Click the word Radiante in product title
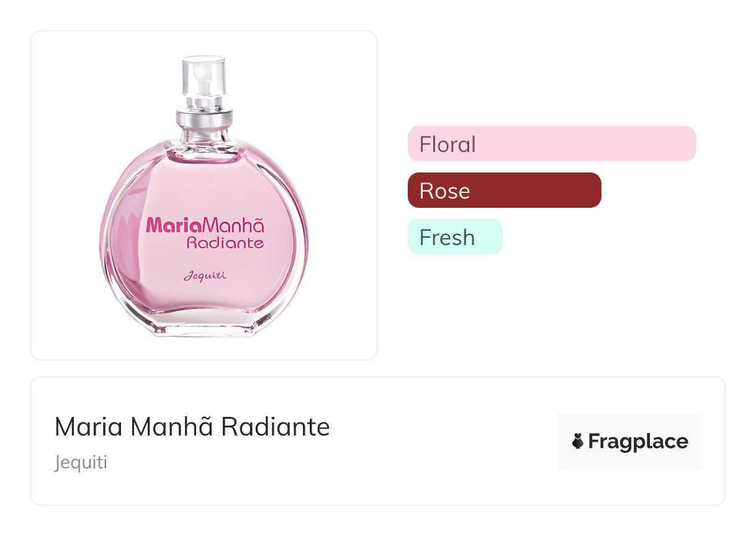The image size is (756, 536). click(x=275, y=427)
